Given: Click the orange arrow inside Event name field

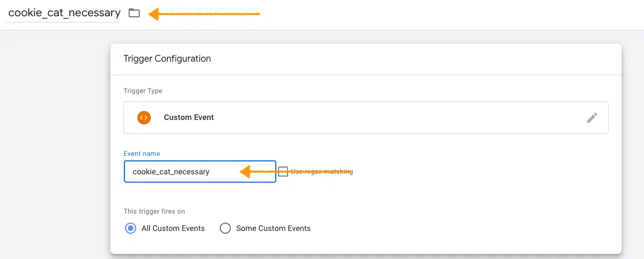Looking at the screenshot, I should pyautogui.click(x=258, y=172).
